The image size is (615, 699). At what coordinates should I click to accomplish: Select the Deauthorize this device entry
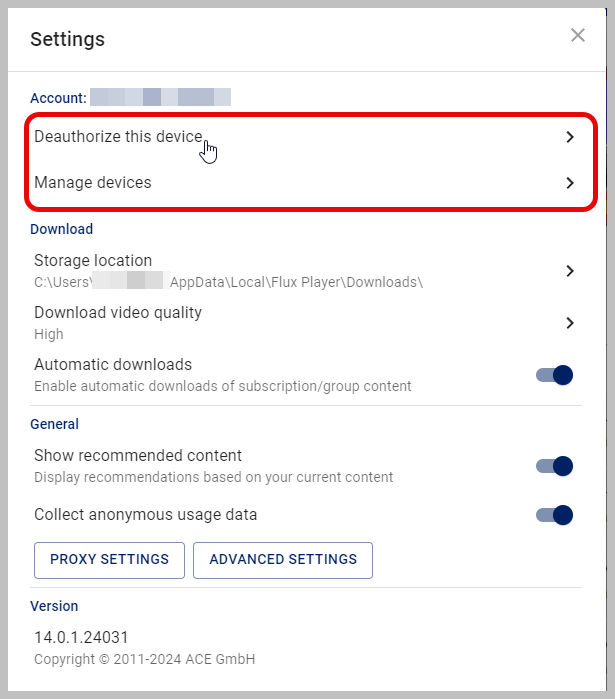[x=118, y=137]
